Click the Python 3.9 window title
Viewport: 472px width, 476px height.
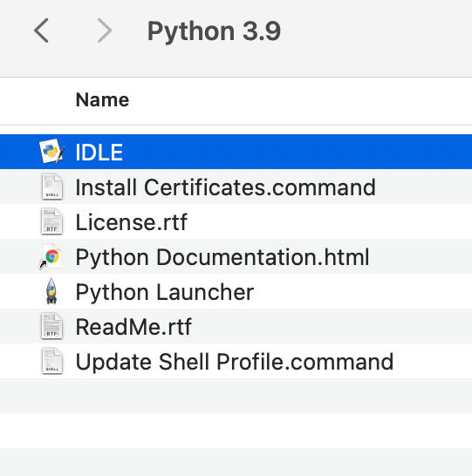(214, 31)
